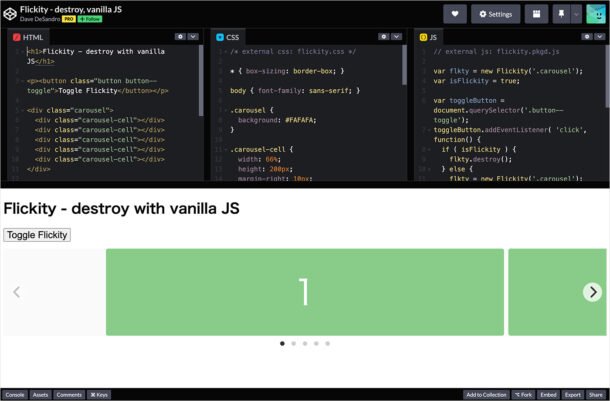Fork this pen

click(x=523, y=395)
